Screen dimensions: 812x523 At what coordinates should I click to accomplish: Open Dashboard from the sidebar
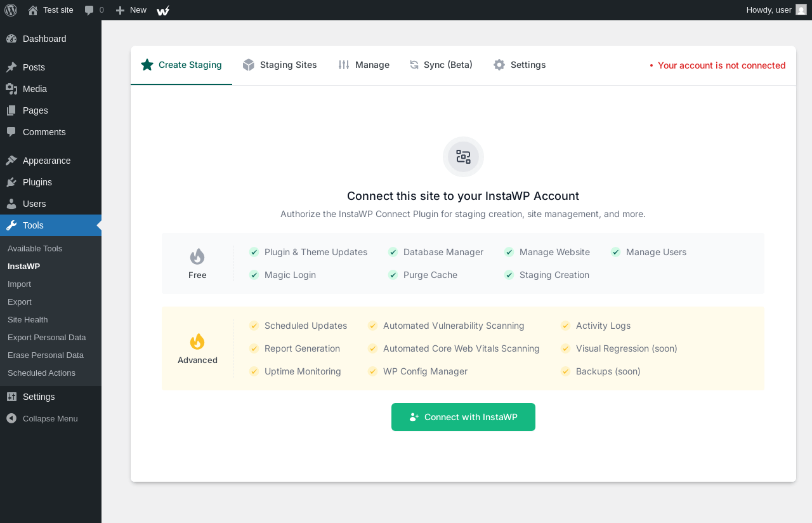[x=51, y=39]
